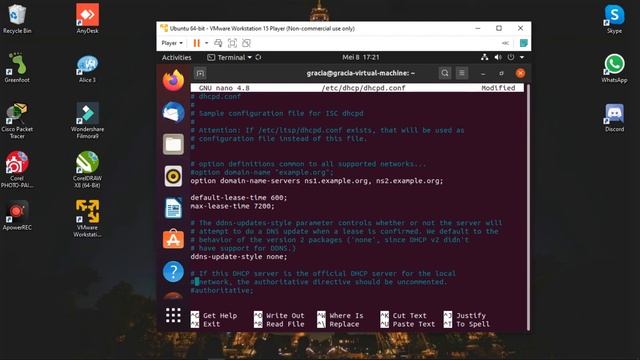
Task: Open the VMware power options dropdown arrow
Action: tap(207, 43)
